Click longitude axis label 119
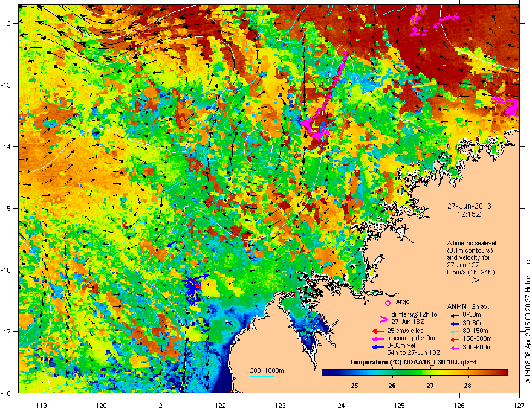Viewport: 532px width, 411px height. pyautogui.click(x=42, y=405)
